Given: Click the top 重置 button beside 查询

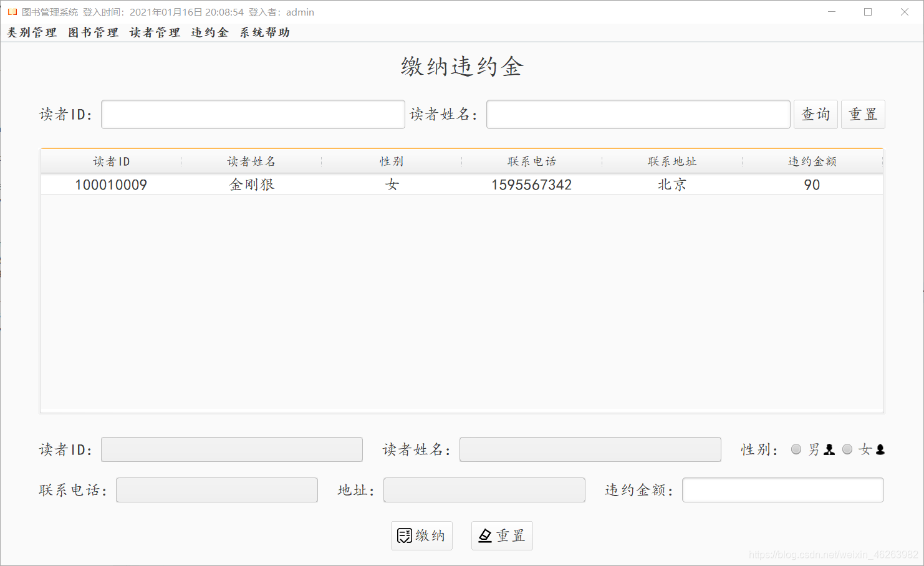Looking at the screenshot, I should point(863,115).
